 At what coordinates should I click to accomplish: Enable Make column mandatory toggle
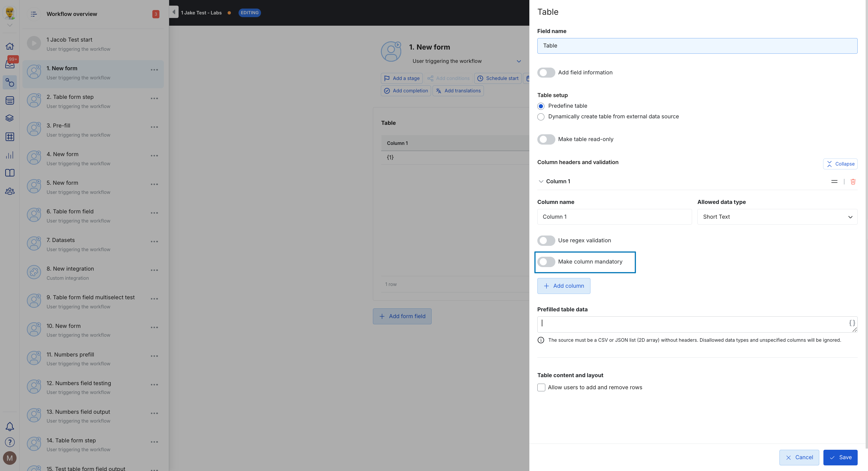point(546,262)
